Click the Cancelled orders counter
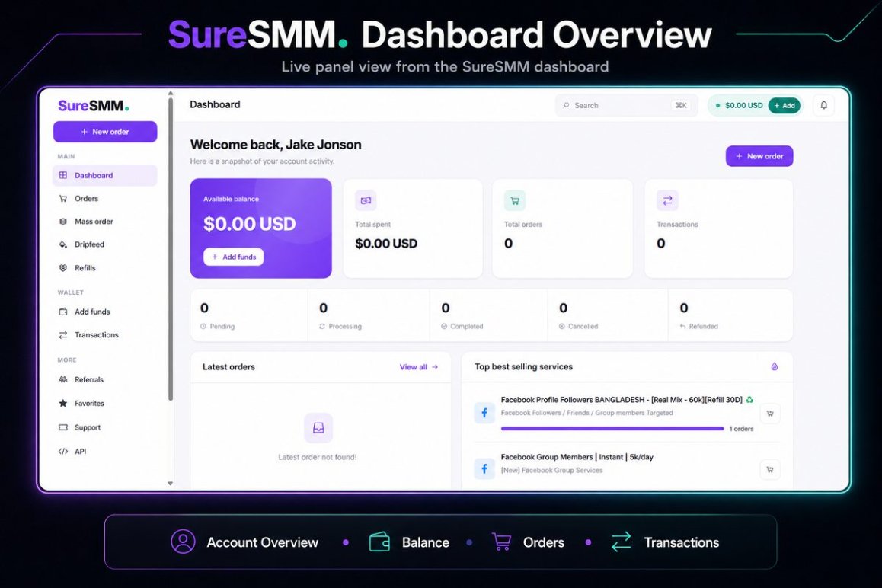 [608, 315]
